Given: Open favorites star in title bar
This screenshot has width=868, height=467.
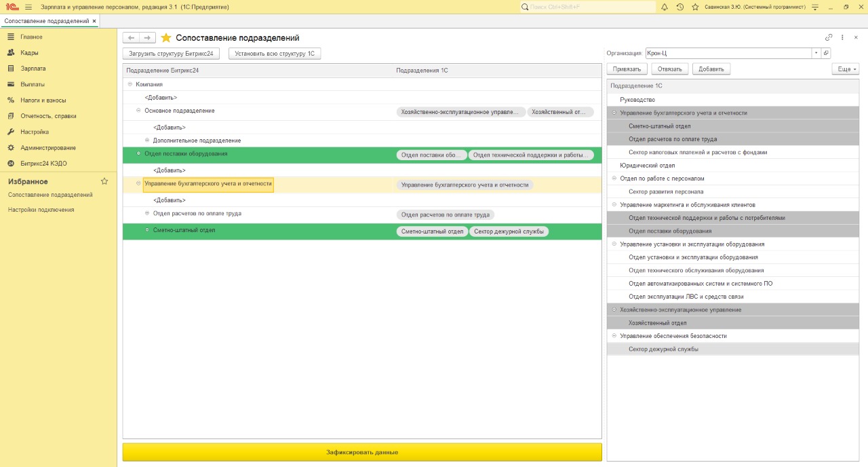Looking at the screenshot, I should pos(695,7).
